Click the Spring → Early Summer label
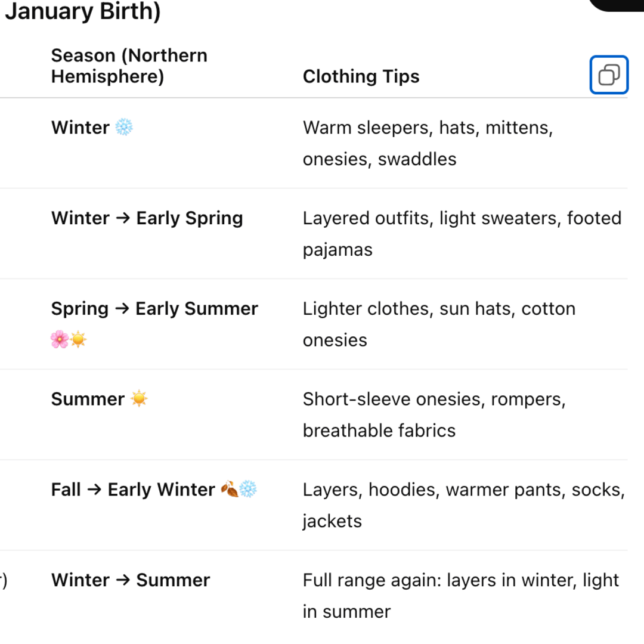644x644 pixels. pos(154,309)
